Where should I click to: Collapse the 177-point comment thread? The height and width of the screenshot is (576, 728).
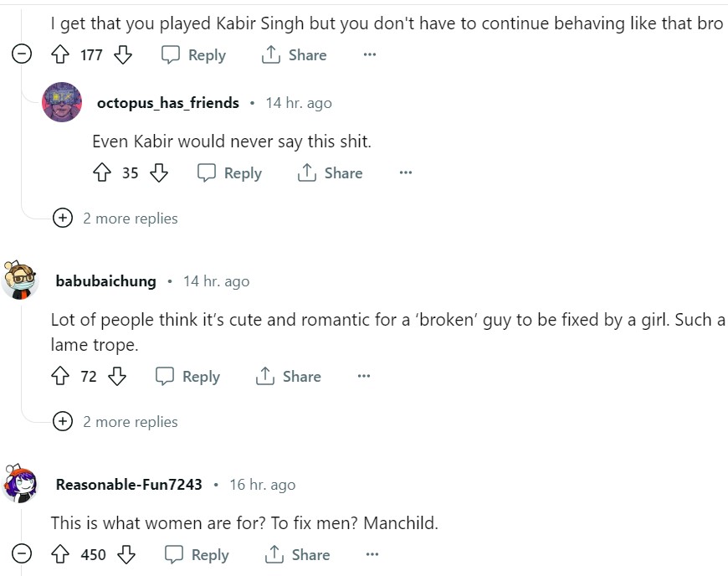22,55
